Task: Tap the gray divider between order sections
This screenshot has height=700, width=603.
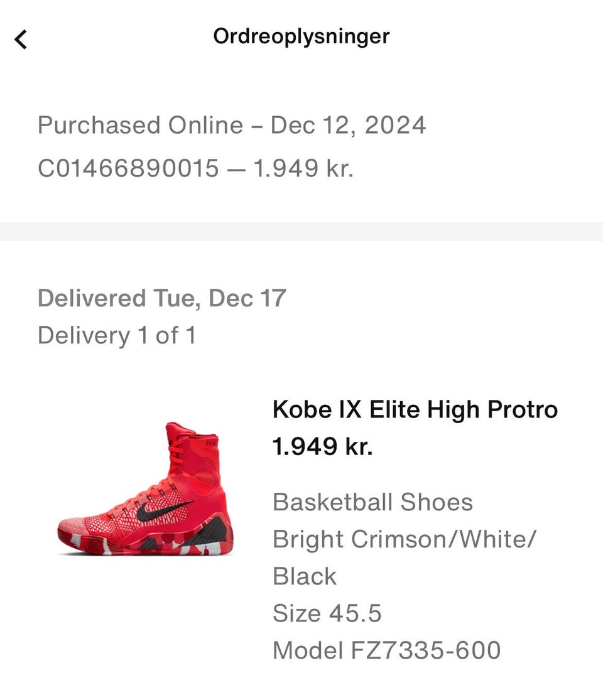Action: click(301, 232)
